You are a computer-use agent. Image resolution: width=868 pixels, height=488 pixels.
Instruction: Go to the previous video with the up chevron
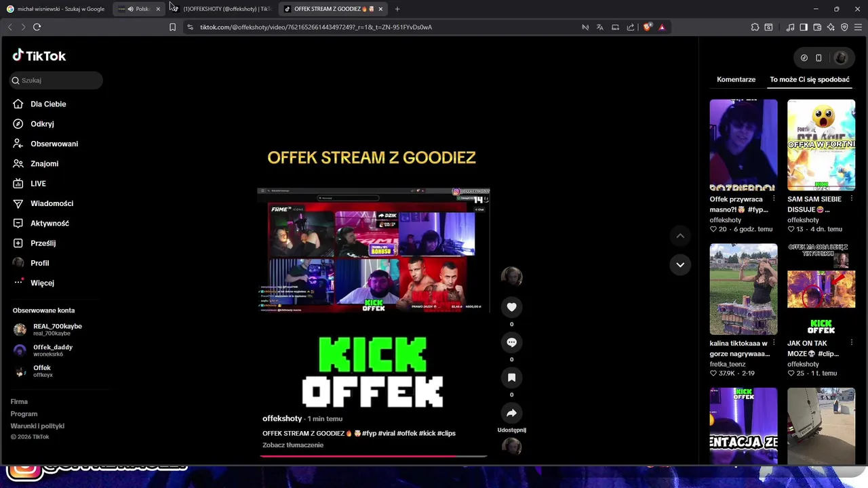point(680,236)
